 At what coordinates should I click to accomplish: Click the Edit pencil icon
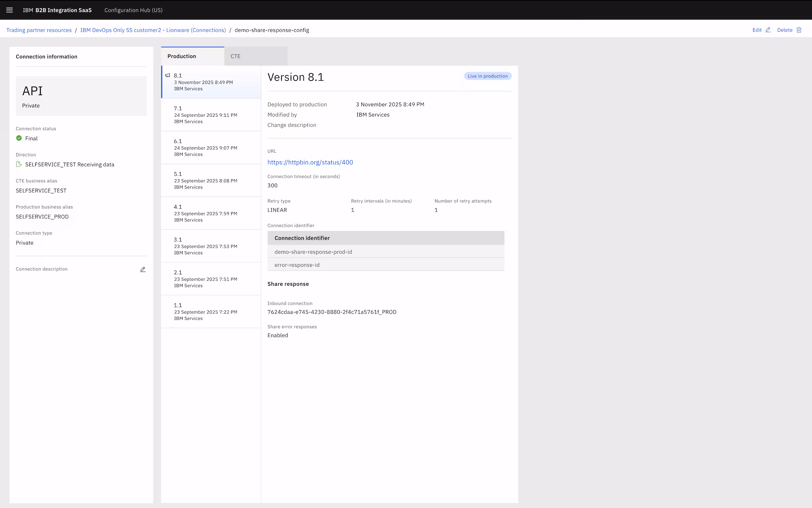(768, 30)
